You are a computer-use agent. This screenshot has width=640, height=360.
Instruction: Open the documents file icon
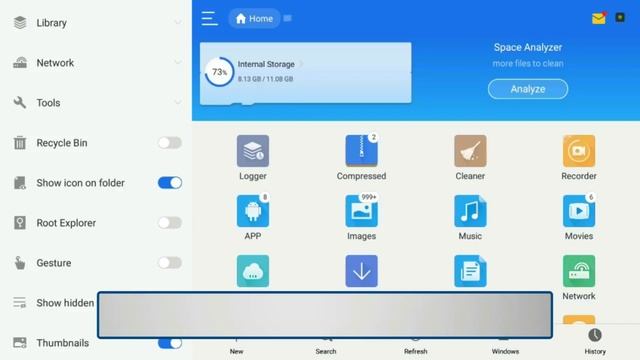(x=470, y=271)
